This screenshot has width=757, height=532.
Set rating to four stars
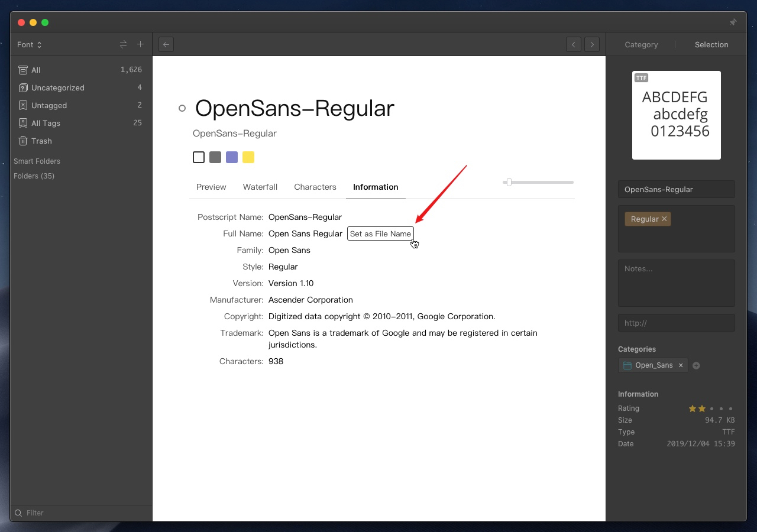tap(721, 408)
